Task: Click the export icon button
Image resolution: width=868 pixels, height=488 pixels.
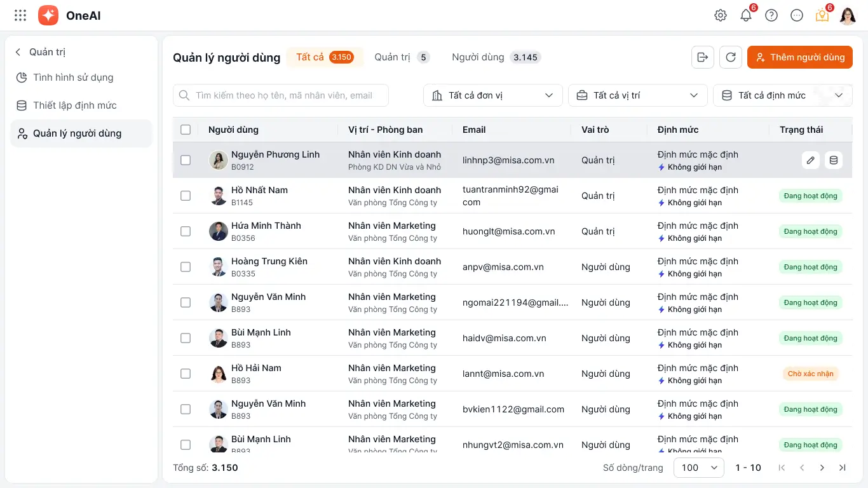Action: click(x=703, y=57)
